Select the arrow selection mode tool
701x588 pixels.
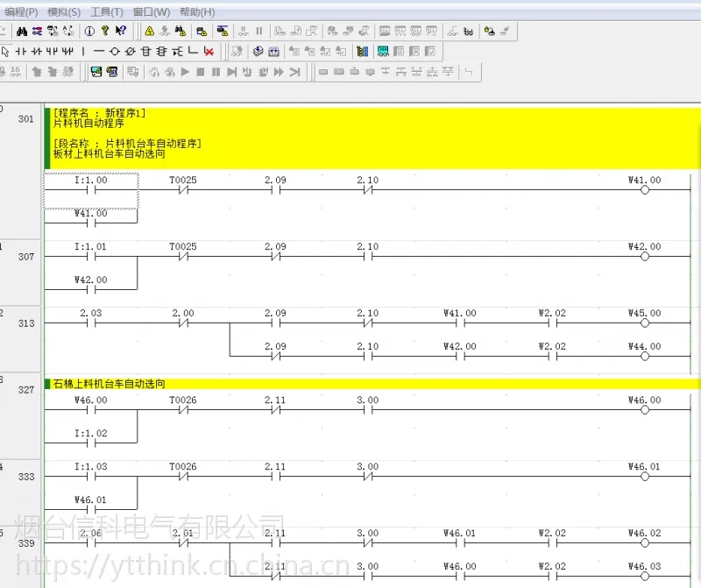5,52
